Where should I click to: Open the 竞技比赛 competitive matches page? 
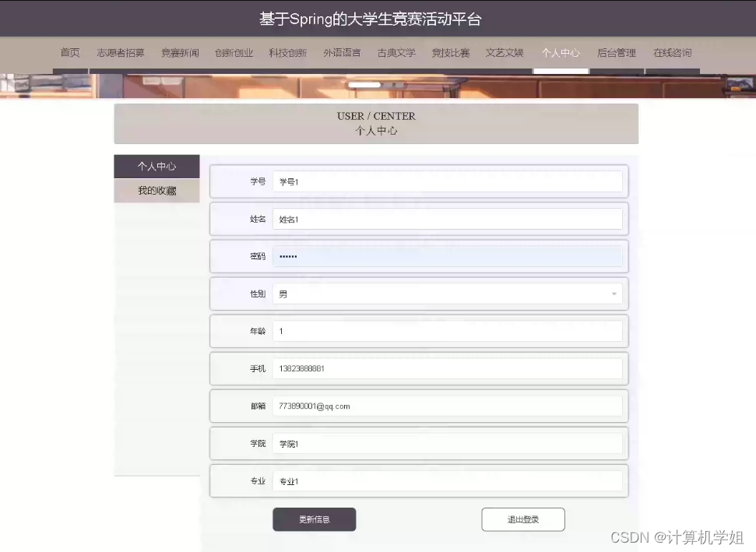click(451, 53)
